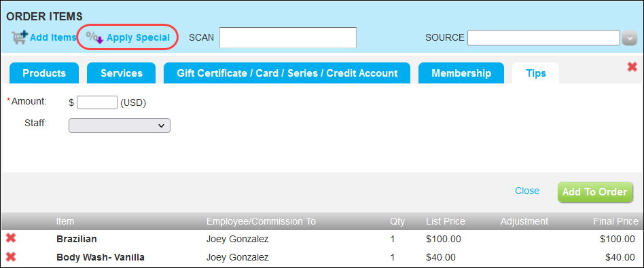Expand the Staff dropdown
Screen dimensions: 644x268
click(x=119, y=126)
